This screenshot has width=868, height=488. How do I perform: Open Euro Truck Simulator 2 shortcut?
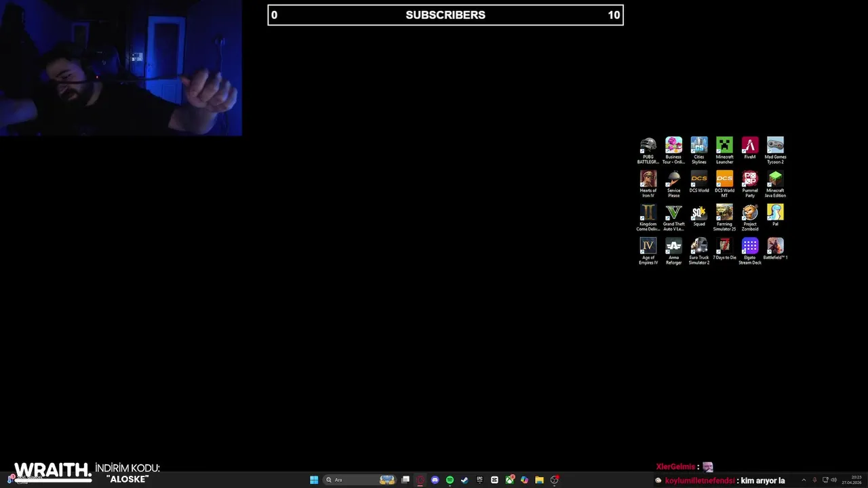click(x=699, y=251)
